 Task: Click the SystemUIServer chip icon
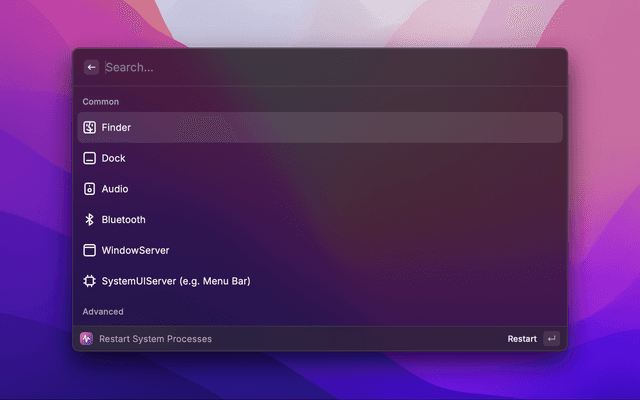89,281
